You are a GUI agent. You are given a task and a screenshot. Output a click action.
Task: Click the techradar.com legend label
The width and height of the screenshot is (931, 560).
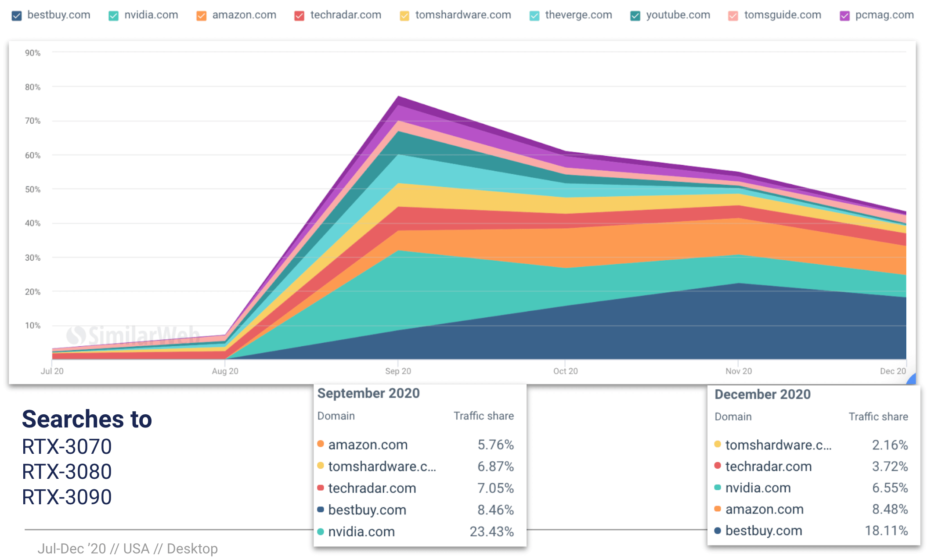(346, 15)
